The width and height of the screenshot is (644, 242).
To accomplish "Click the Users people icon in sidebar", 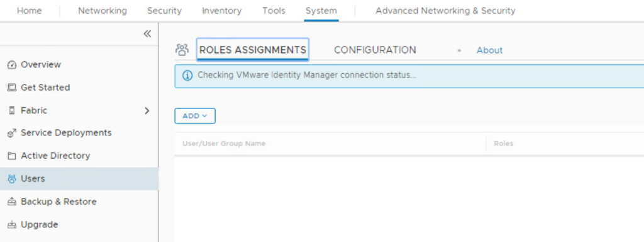I will [x=12, y=179].
